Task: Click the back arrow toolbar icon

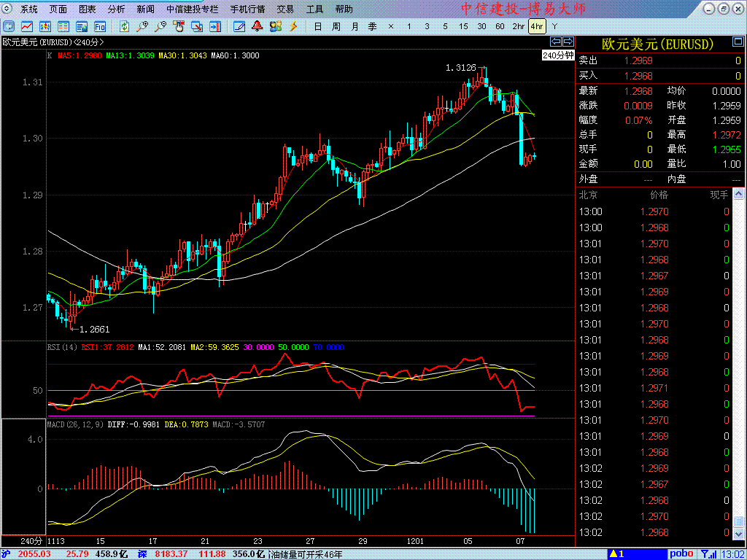Action: point(9,26)
